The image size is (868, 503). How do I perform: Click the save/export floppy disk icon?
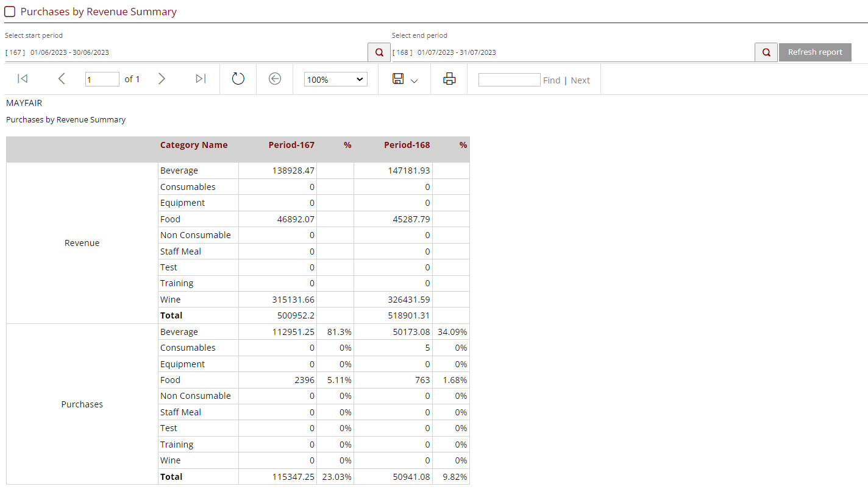click(x=398, y=79)
